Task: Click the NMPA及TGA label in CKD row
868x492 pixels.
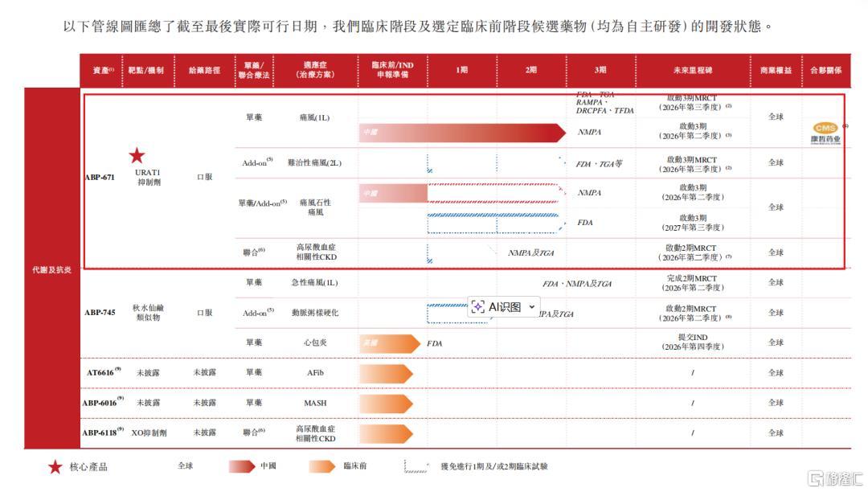Action: [531, 253]
